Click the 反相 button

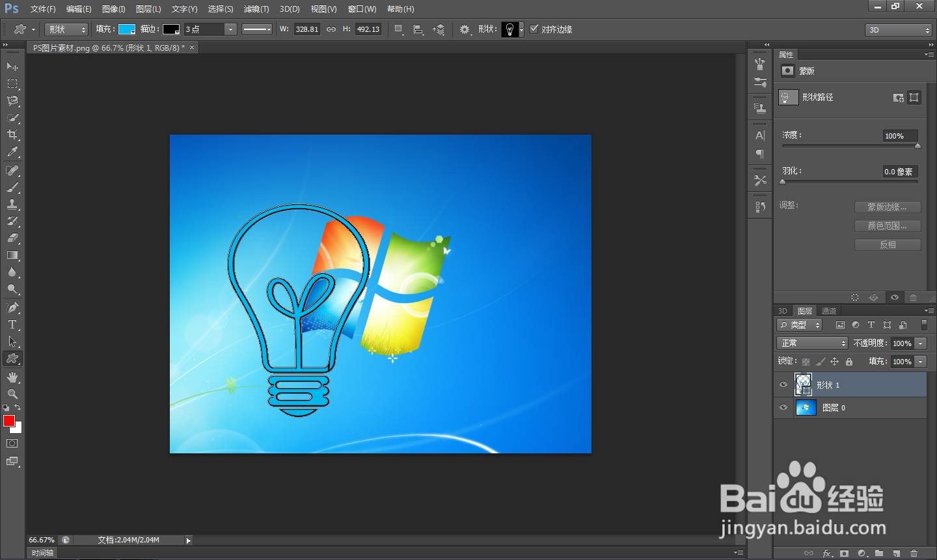888,245
